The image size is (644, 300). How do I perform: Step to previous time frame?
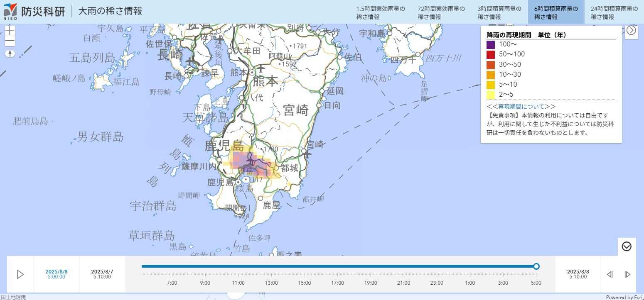click(610, 274)
